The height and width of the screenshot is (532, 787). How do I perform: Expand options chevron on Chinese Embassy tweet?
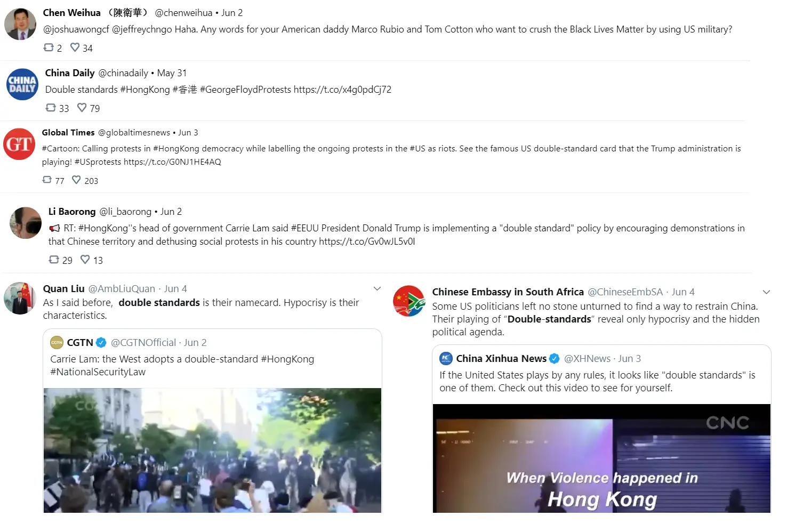(767, 292)
